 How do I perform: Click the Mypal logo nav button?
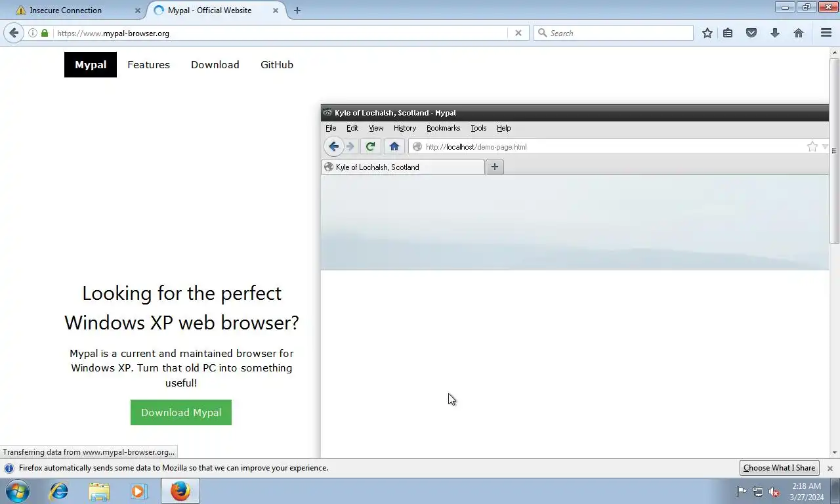click(91, 64)
